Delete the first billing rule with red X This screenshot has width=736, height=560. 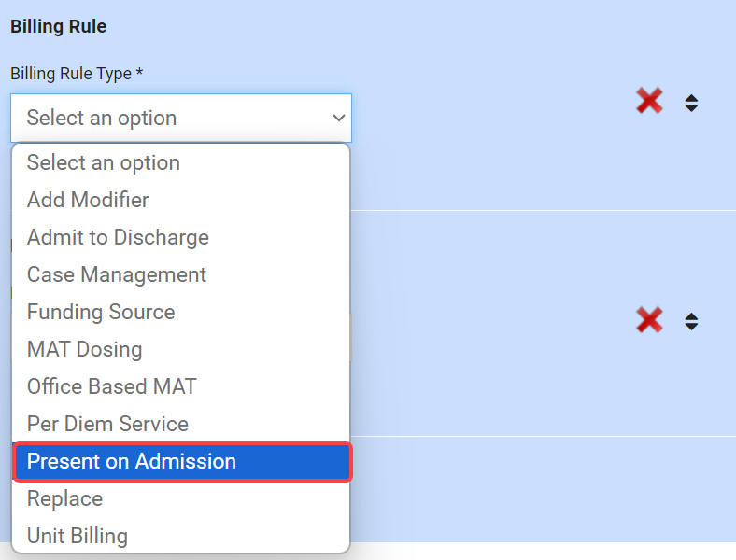point(649,101)
